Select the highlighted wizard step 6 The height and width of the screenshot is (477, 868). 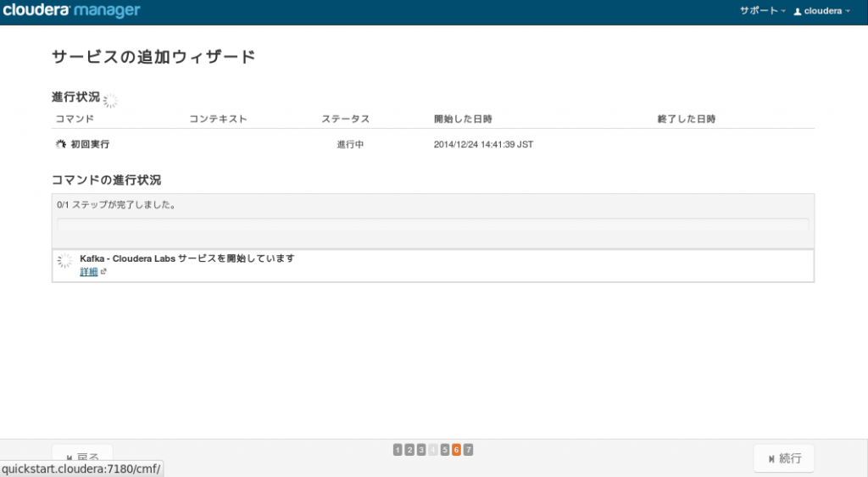pos(456,450)
